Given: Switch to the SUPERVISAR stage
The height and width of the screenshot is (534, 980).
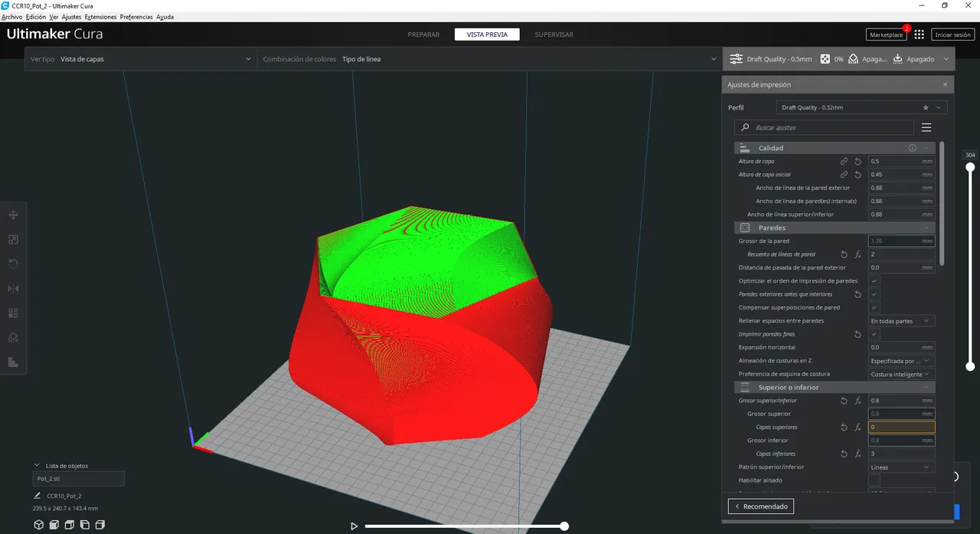Looking at the screenshot, I should pyautogui.click(x=554, y=34).
